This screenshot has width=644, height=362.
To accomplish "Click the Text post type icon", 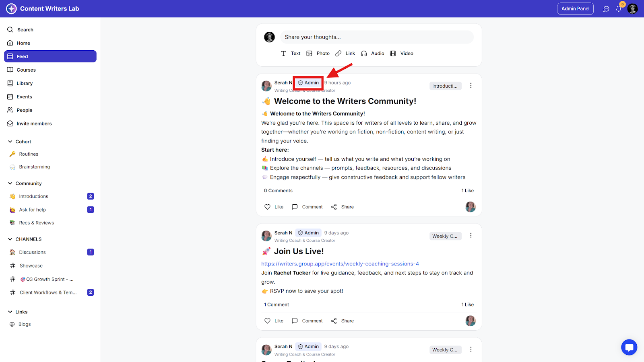I will [x=284, y=53].
